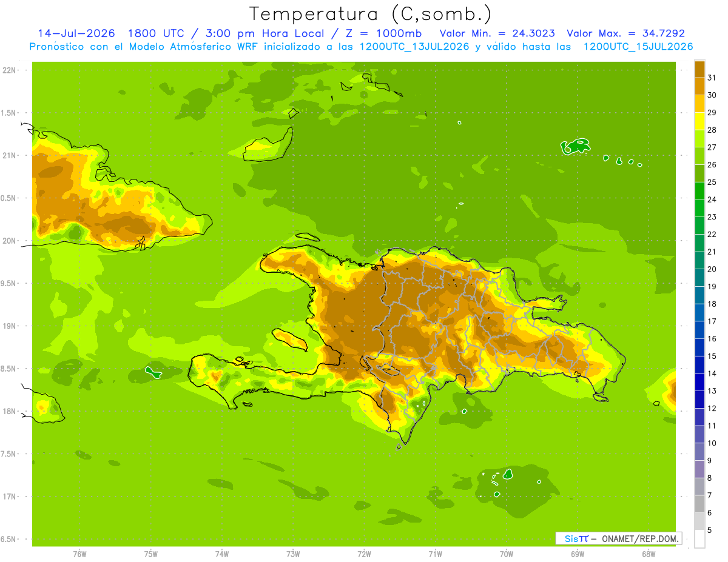Click the "19N" latitude axis label
728x562 pixels.
click(9, 326)
